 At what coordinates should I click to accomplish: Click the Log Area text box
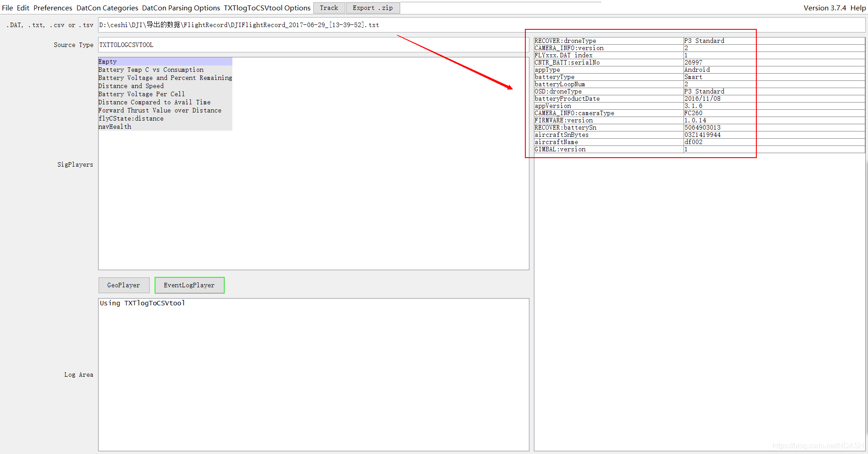[x=313, y=374]
